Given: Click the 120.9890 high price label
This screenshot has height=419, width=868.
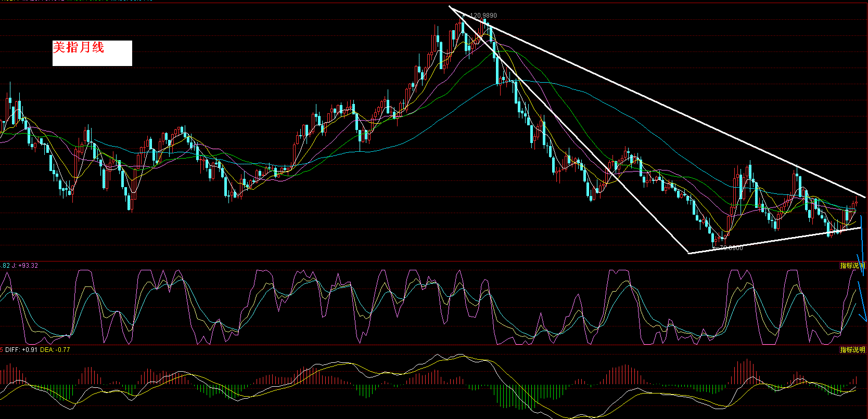Looking at the screenshot, I should click(x=483, y=16).
